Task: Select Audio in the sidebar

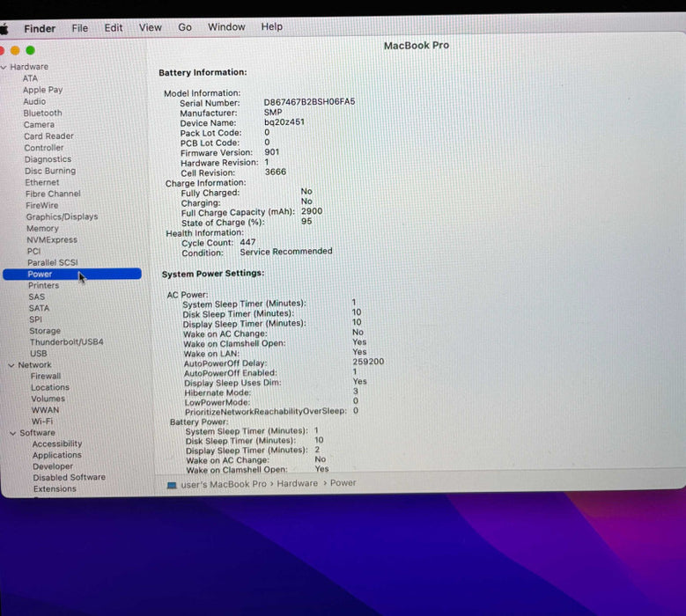Action: 34,101
